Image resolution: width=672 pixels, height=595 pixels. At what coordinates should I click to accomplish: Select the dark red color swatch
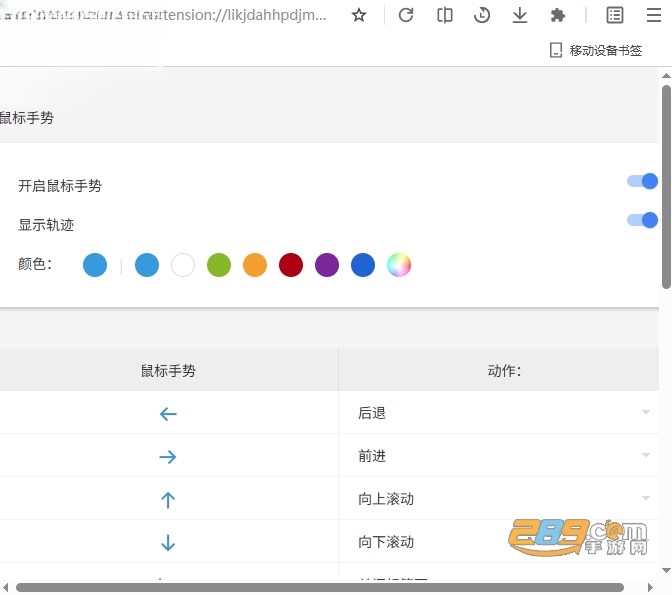[x=291, y=265]
